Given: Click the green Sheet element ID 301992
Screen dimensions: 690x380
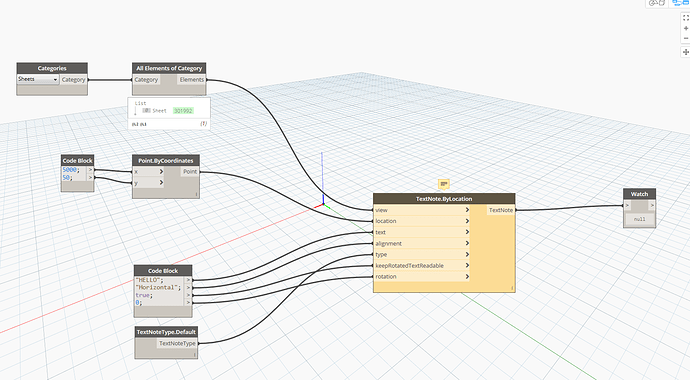Looking at the screenshot, I should (x=183, y=111).
